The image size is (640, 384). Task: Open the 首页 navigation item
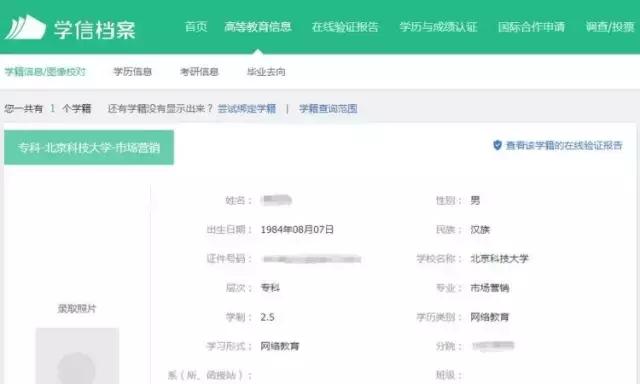(x=196, y=27)
